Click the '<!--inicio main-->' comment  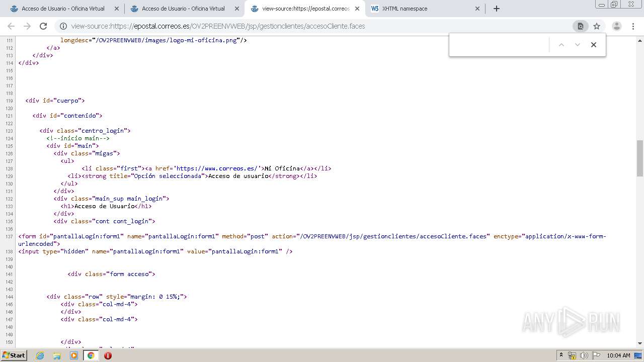click(78, 138)
